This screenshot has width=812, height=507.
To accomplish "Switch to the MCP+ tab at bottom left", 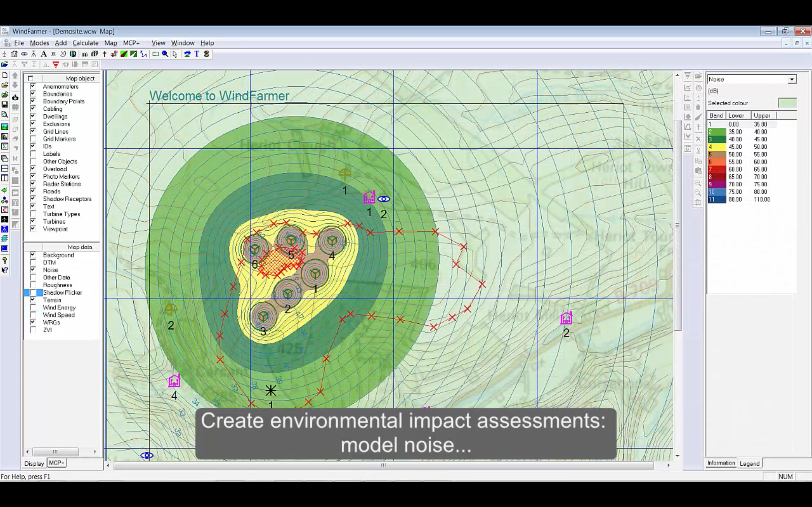I will point(56,463).
